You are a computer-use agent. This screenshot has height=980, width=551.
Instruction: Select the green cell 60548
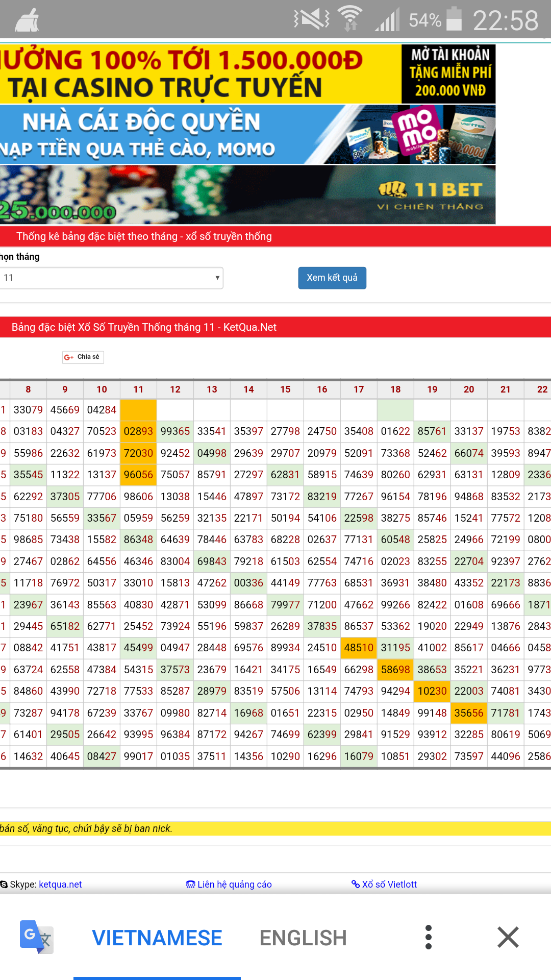(395, 540)
